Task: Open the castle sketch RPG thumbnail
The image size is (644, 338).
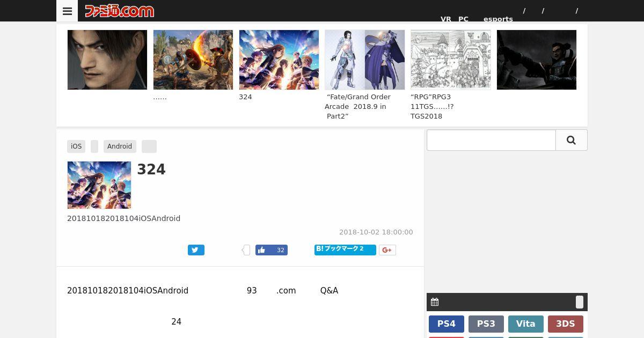Action: 451,60
